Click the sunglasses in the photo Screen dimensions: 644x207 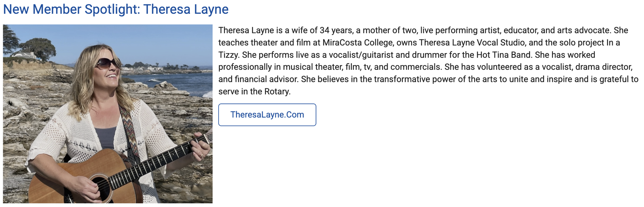(x=107, y=62)
